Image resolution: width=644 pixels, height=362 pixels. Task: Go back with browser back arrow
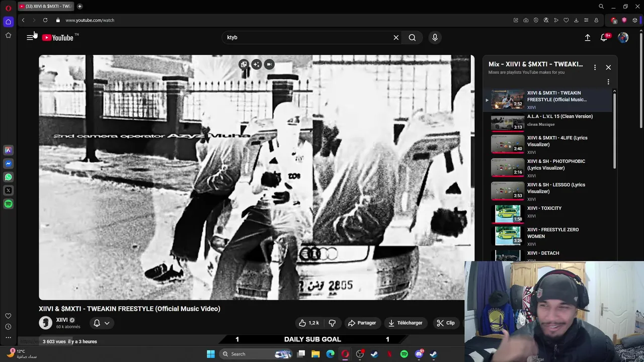[23, 20]
